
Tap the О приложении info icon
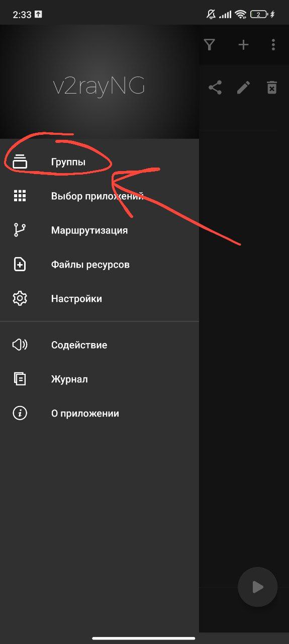tap(20, 414)
